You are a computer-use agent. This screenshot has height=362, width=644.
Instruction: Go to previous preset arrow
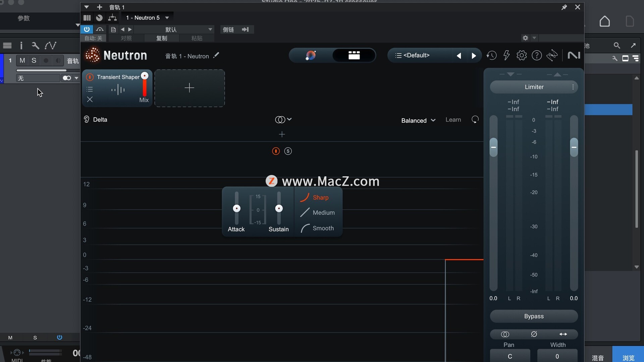tap(459, 56)
